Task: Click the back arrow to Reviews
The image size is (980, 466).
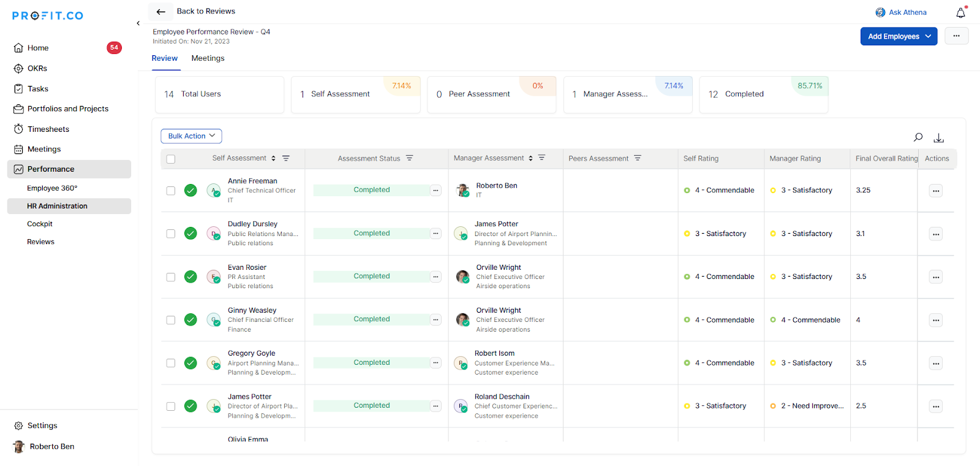Action: [160, 12]
